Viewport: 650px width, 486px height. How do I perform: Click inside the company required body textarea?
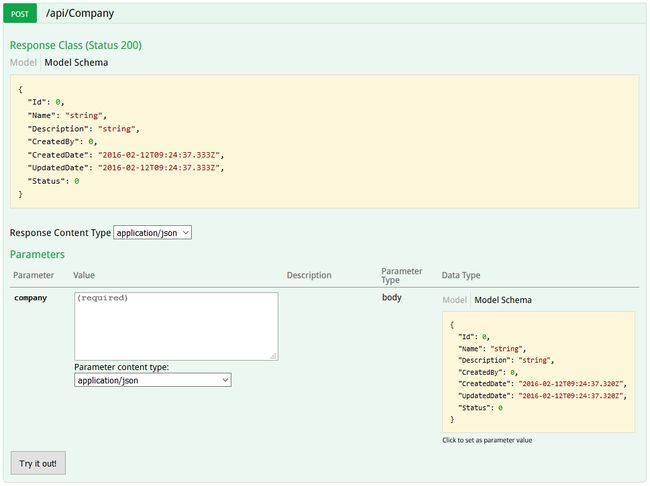[x=176, y=326]
